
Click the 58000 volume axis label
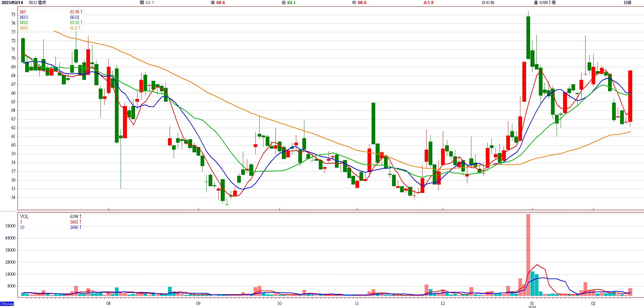point(10,226)
